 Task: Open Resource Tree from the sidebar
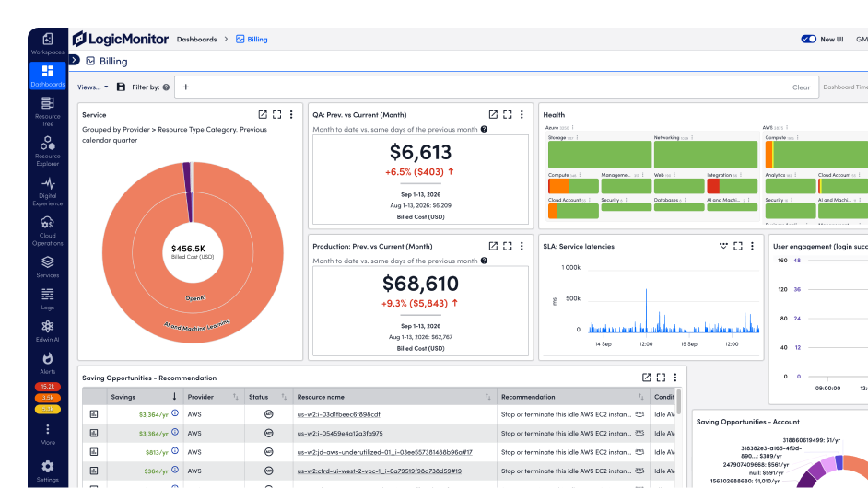click(x=48, y=110)
